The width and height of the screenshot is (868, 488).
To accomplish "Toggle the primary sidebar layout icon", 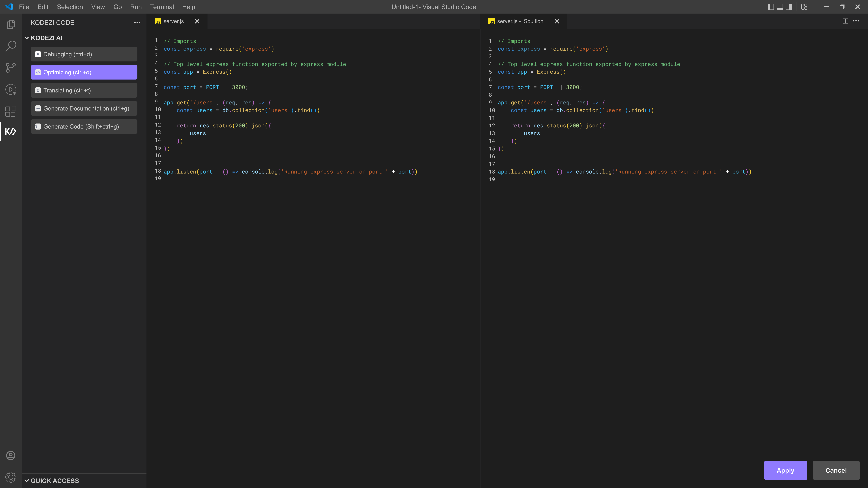I will 771,7.
